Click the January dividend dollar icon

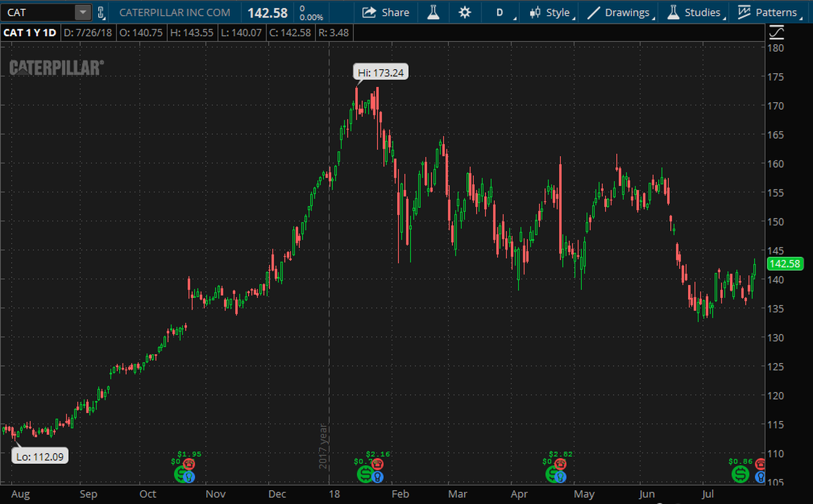pos(364,474)
